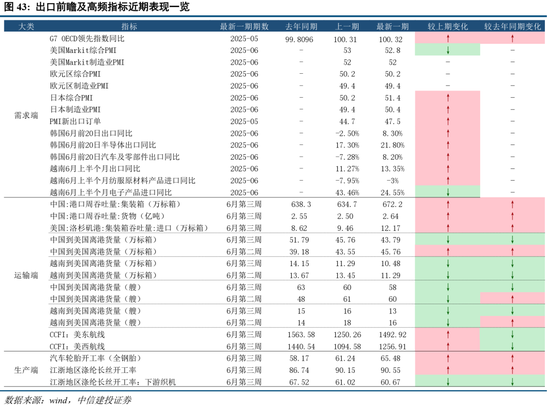Select the 39.18 value cell

(x=299, y=252)
